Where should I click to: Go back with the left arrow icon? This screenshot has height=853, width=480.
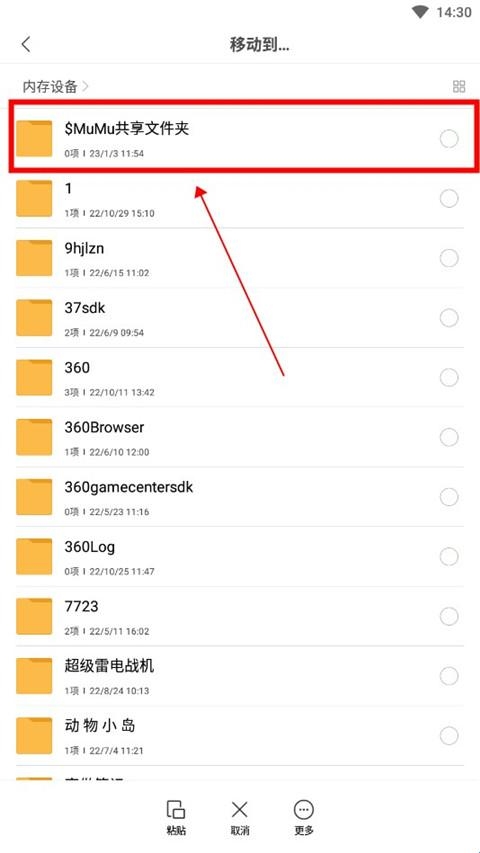coord(26,45)
